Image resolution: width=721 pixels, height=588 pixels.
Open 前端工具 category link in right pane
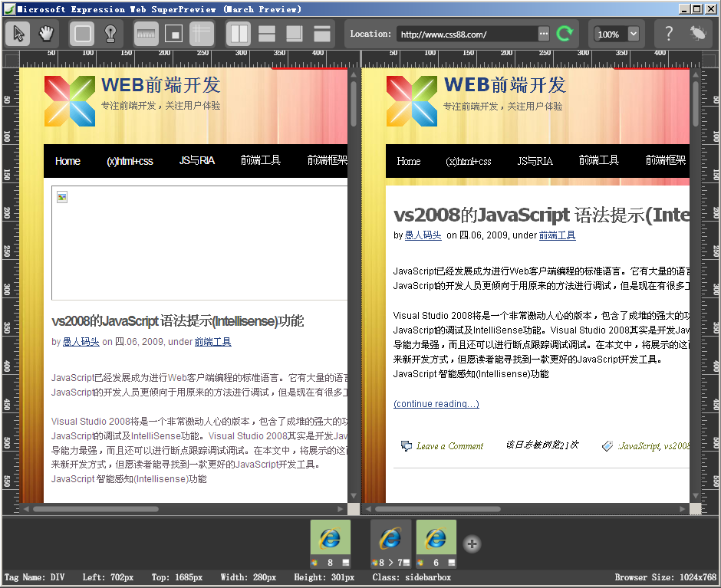click(558, 235)
